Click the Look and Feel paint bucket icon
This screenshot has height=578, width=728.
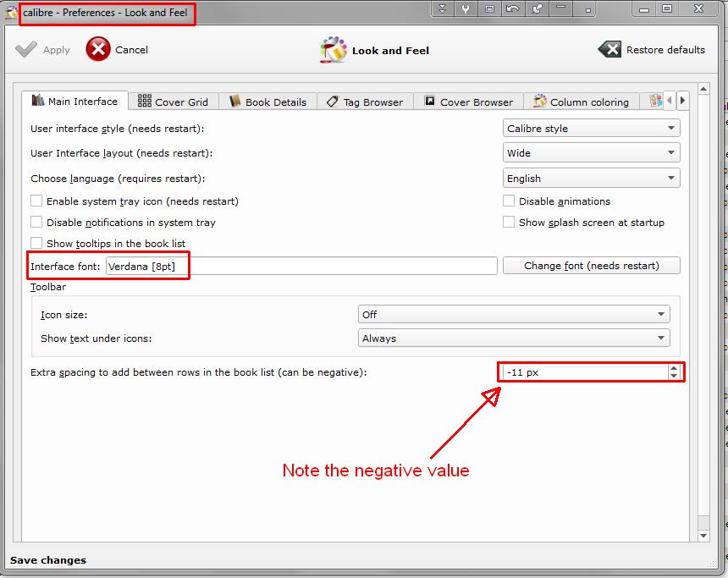pyautogui.click(x=334, y=50)
